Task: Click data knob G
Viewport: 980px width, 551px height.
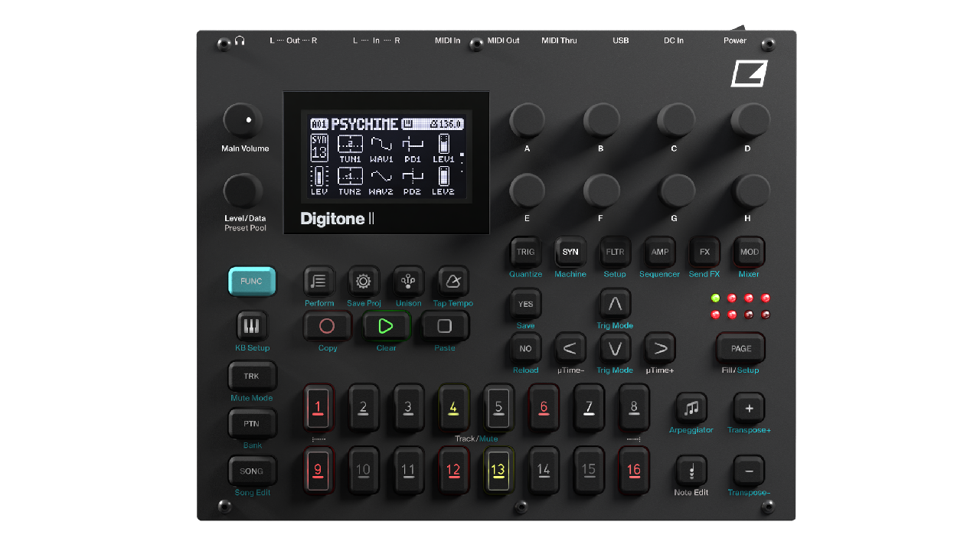Action: 675,191
